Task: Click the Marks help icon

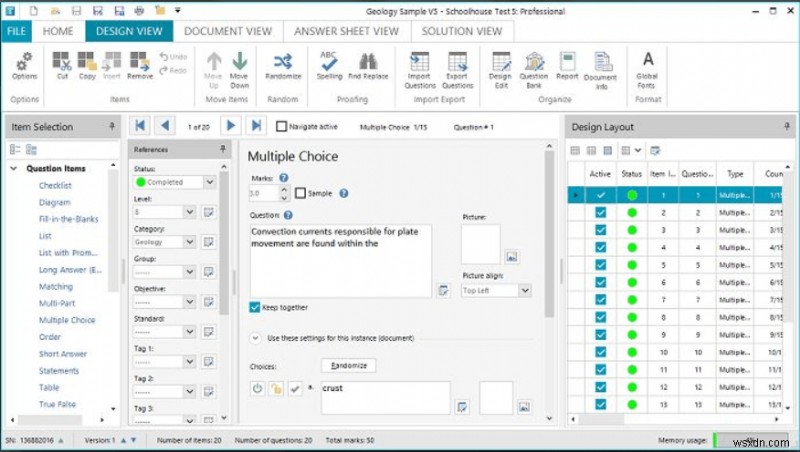Action: [x=284, y=178]
